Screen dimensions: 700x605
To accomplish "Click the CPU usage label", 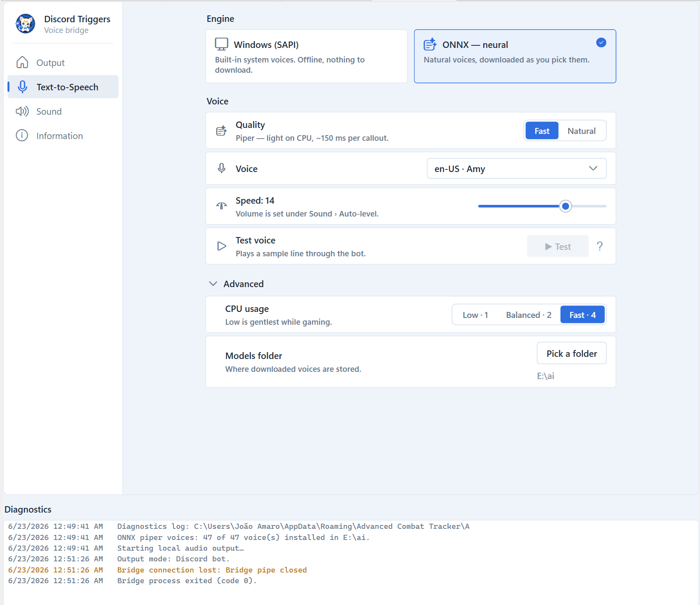I will tap(247, 308).
